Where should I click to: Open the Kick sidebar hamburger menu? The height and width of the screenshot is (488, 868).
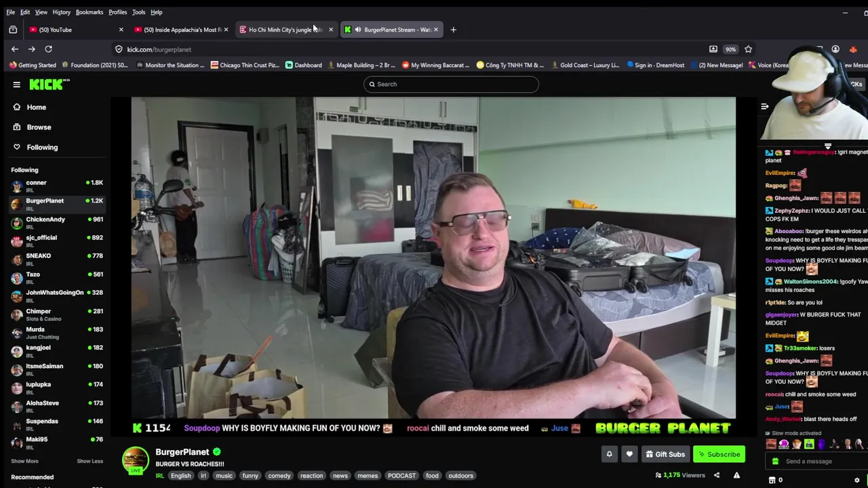[x=16, y=84]
